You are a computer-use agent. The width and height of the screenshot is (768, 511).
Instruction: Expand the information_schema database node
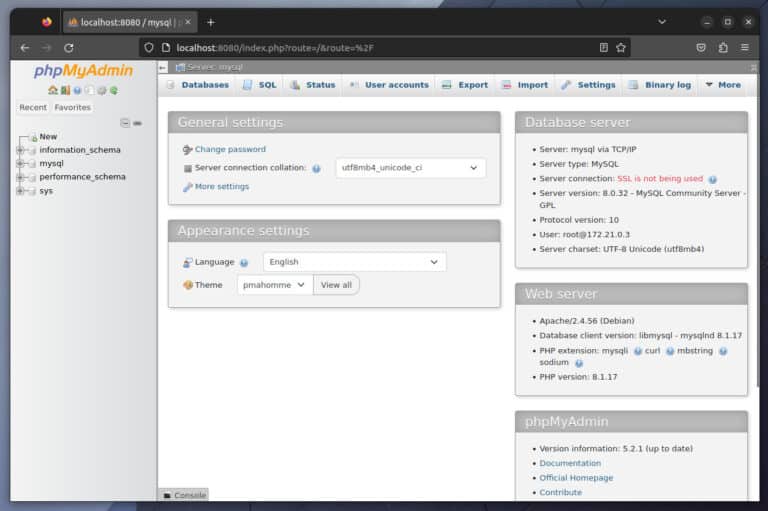click(20, 150)
